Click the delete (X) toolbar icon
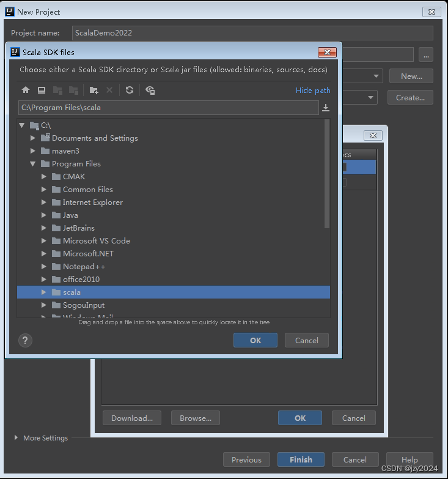The image size is (448, 479). tap(109, 90)
